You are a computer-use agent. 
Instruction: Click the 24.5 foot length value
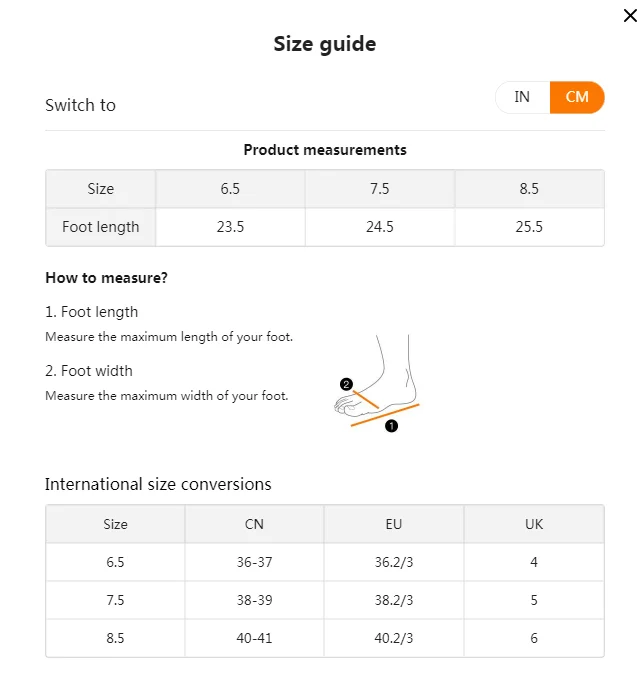coord(379,227)
